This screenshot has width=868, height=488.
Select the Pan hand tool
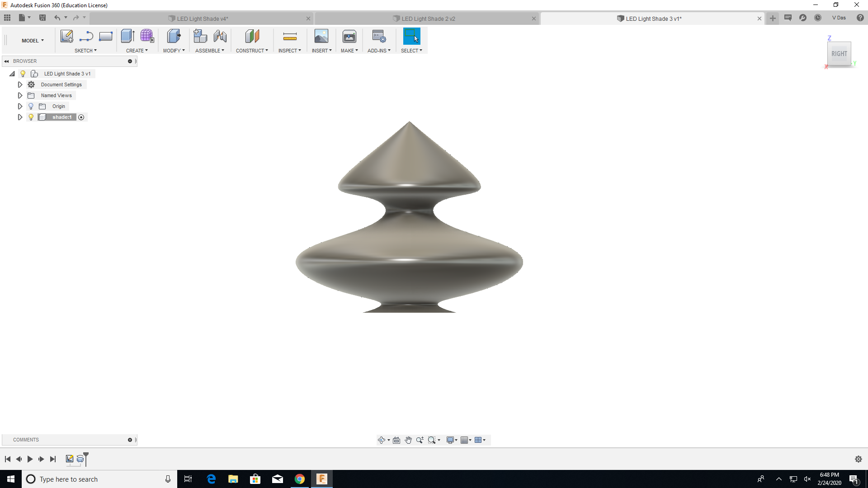408,440
